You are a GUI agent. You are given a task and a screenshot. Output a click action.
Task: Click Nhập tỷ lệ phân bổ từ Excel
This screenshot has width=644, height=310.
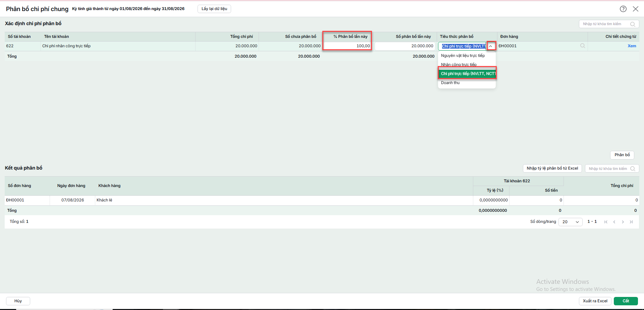552,168
